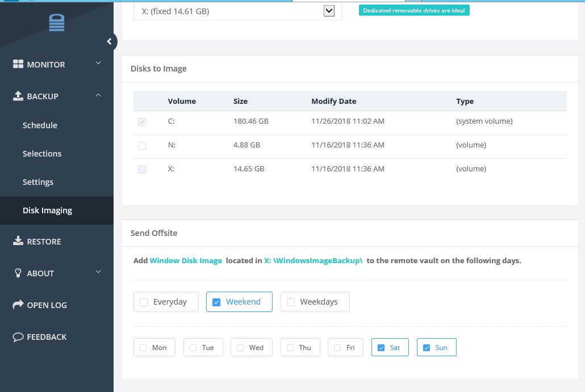This screenshot has height=392, width=585.
Task: Collapse the Backup menu chevron
Action: (x=98, y=95)
